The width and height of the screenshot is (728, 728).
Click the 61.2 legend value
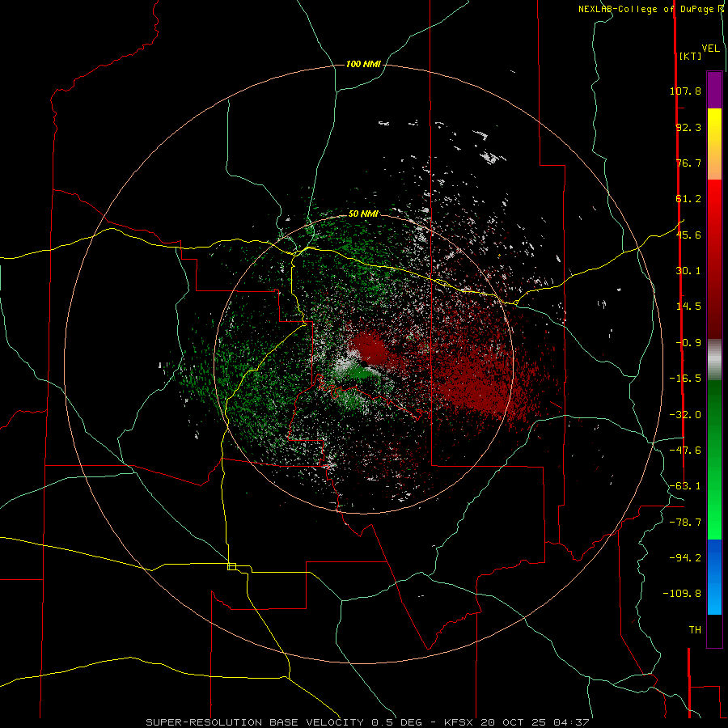tap(688, 199)
